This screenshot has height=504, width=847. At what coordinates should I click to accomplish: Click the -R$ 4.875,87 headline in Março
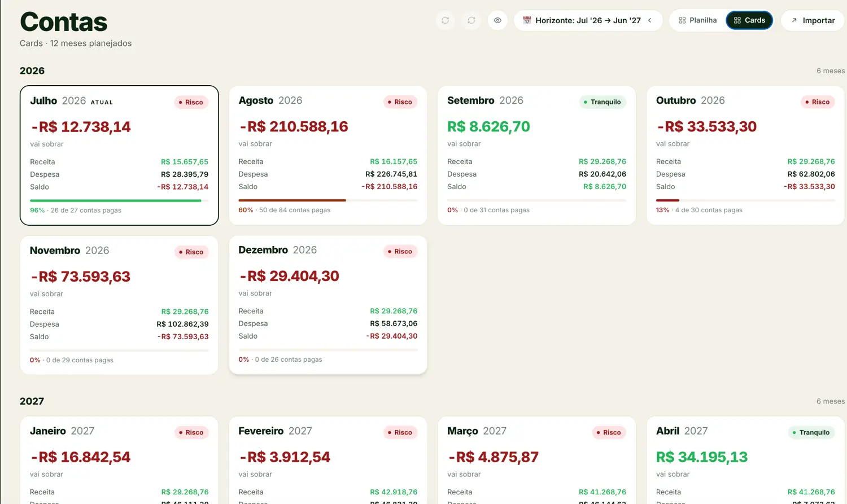click(x=493, y=457)
